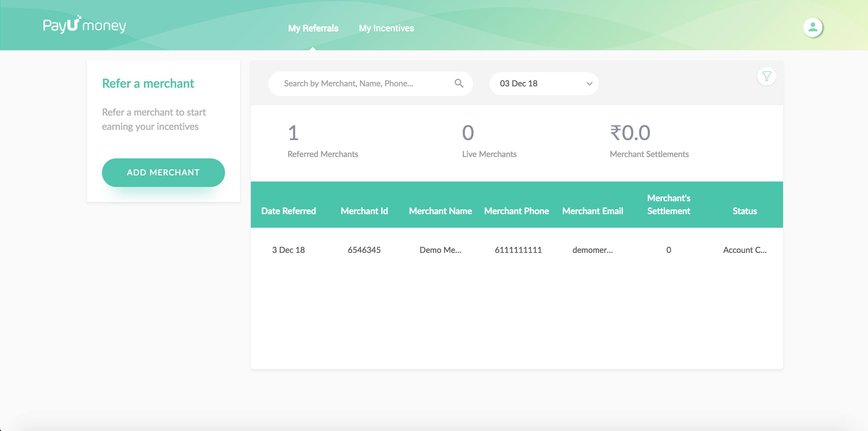Click the Status column header

click(745, 211)
